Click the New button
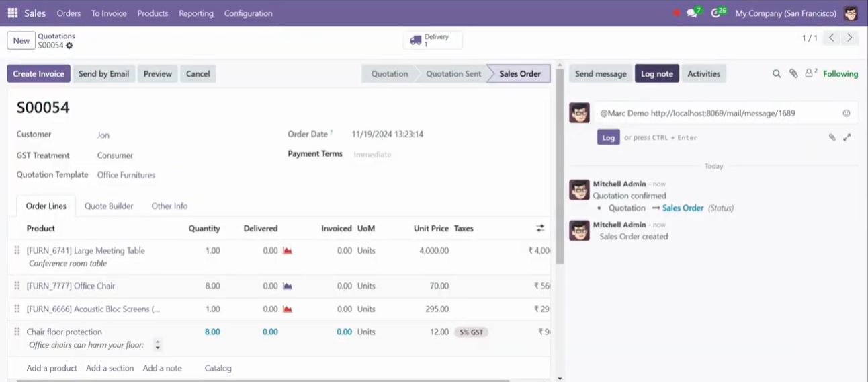 click(x=21, y=40)
